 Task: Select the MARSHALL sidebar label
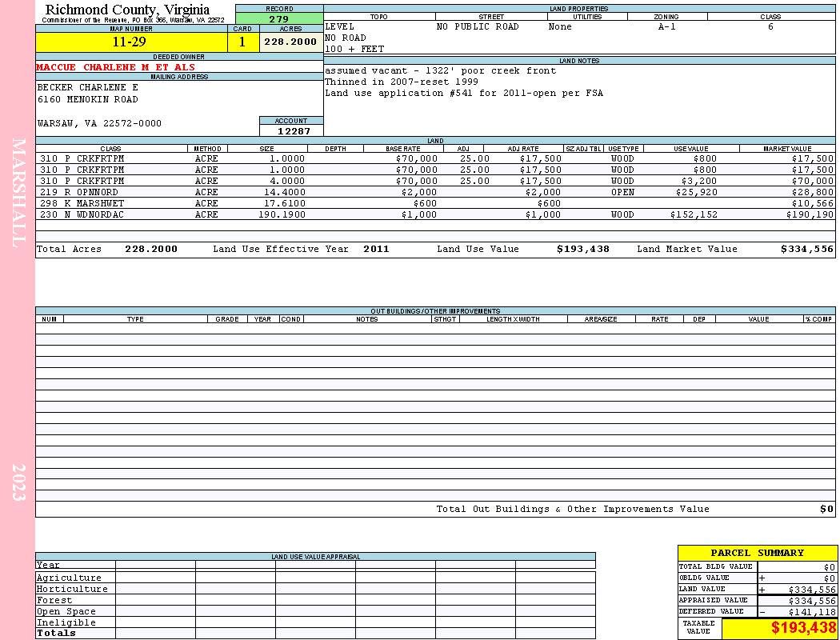pyautogui.click(x=18, y=193)
